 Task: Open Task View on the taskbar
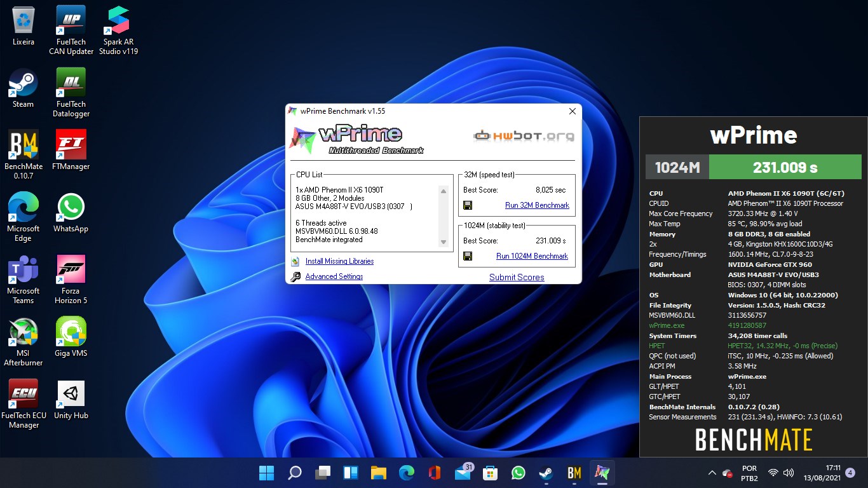click(323, 473)
